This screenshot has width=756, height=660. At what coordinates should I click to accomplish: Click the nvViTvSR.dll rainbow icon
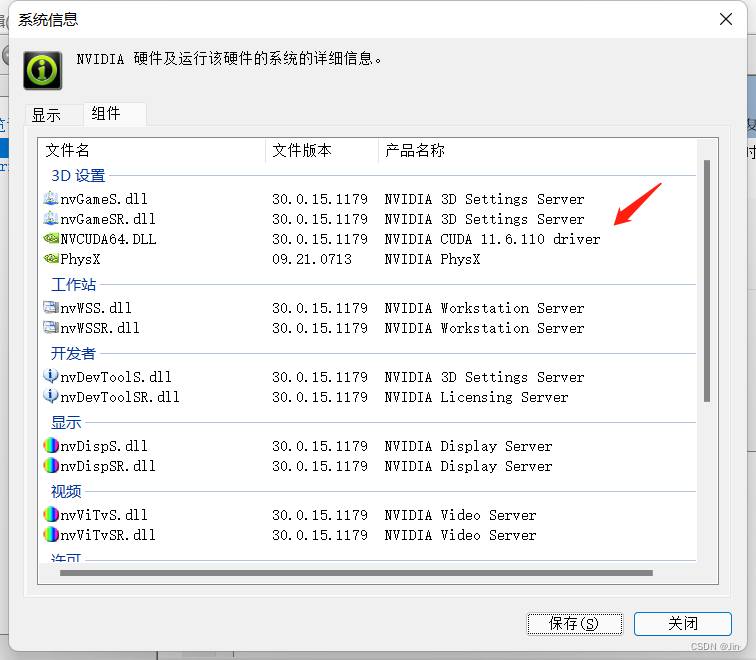tap(51, 534)
